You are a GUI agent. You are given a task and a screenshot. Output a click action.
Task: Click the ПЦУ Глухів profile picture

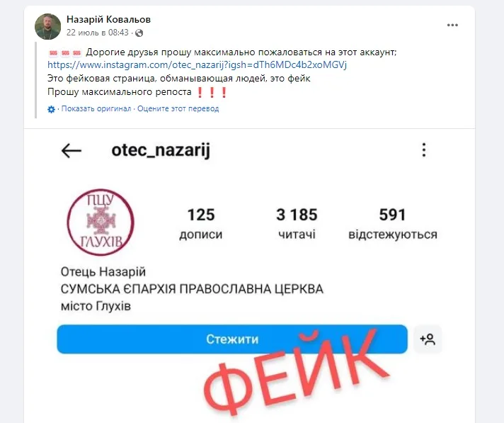(x=101, y=222)
